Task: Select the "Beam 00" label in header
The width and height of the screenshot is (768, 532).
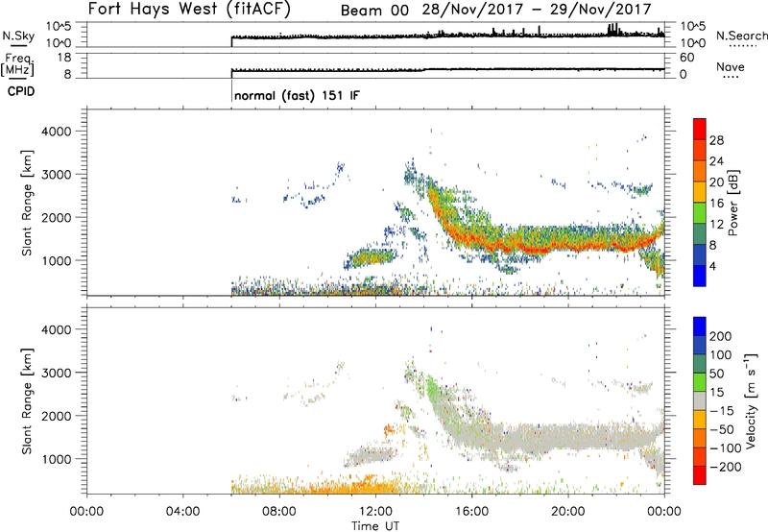Action: [374, 10]
